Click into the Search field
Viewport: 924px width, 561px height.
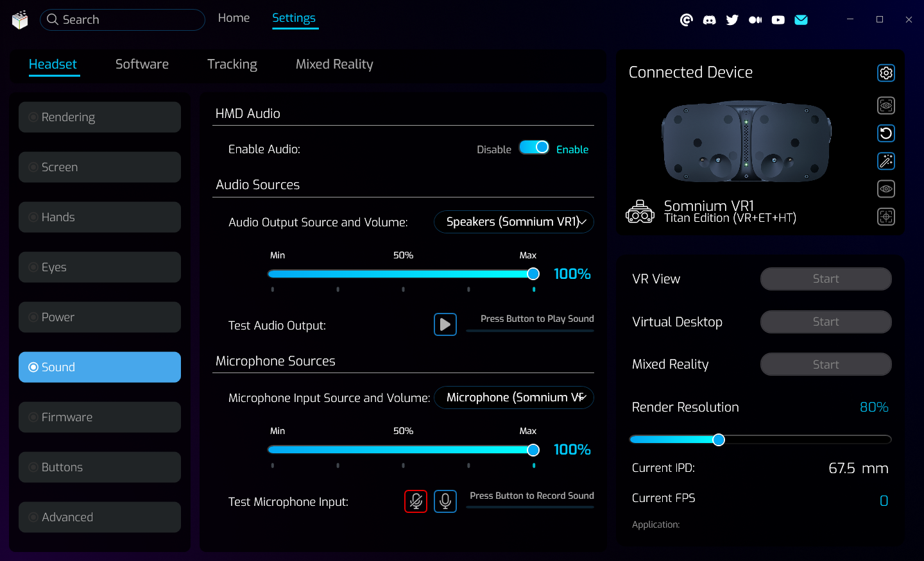(123, 20)
